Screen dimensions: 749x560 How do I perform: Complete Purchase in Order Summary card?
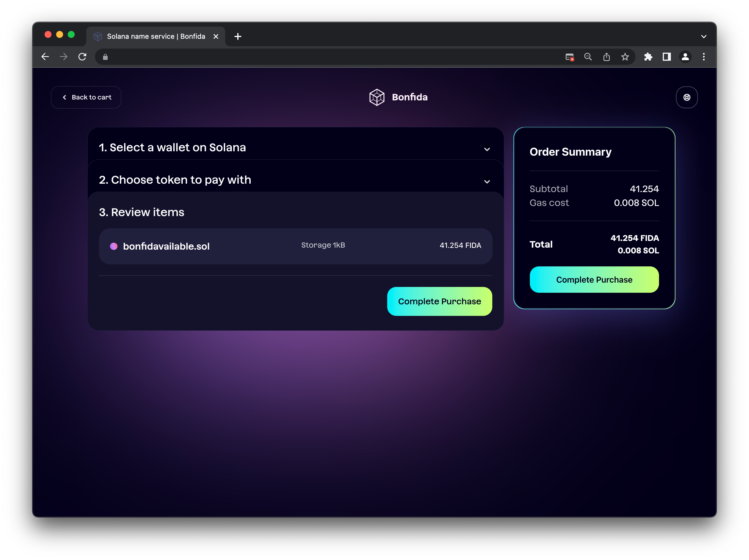point(594,280)
